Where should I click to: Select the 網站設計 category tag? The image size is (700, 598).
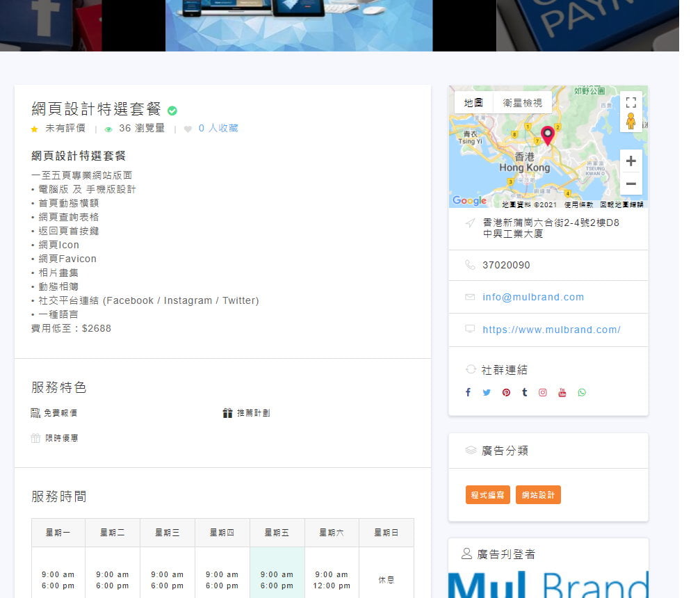pyautogui.click(x=538, y=495)
